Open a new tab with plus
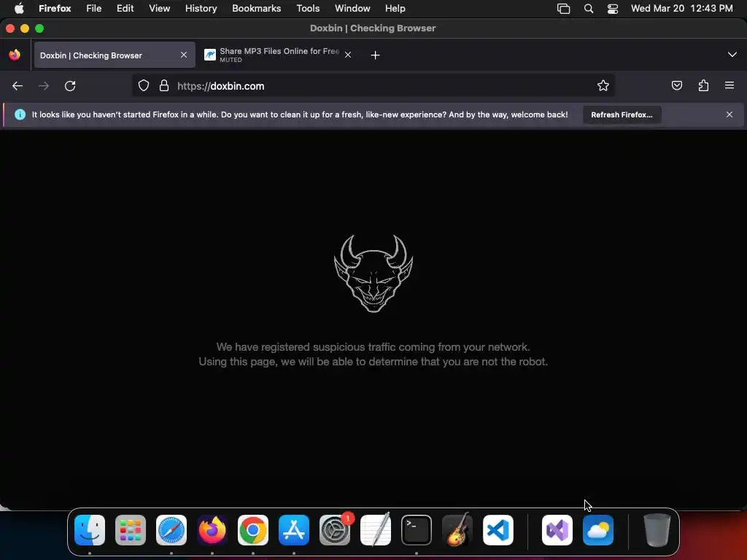 376,55
